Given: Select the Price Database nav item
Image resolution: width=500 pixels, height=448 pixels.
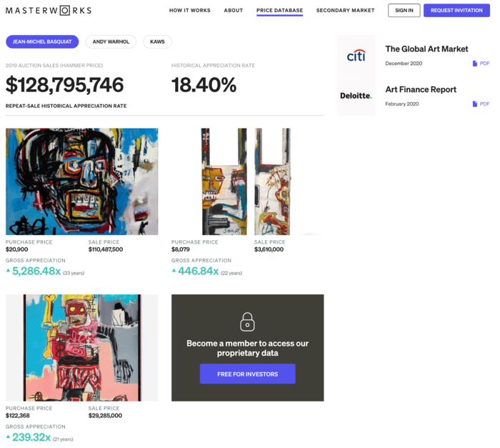Looking at the screenshot, I should (x=280, y=11).
